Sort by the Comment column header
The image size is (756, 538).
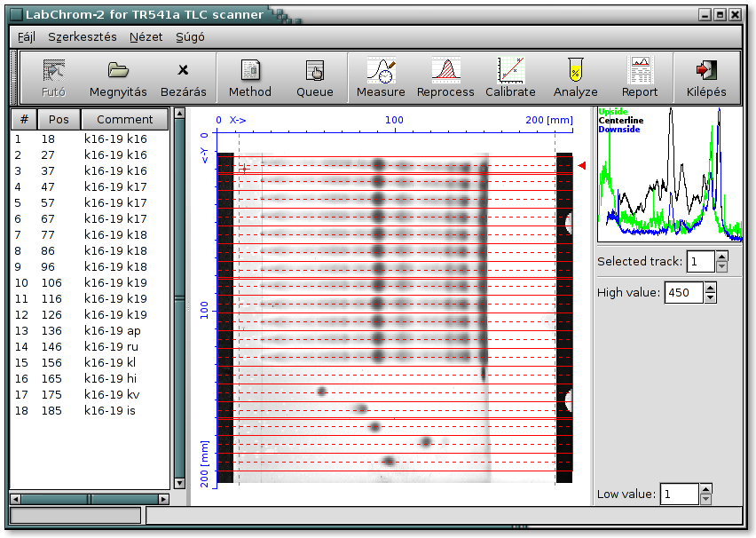coord(124,119)
